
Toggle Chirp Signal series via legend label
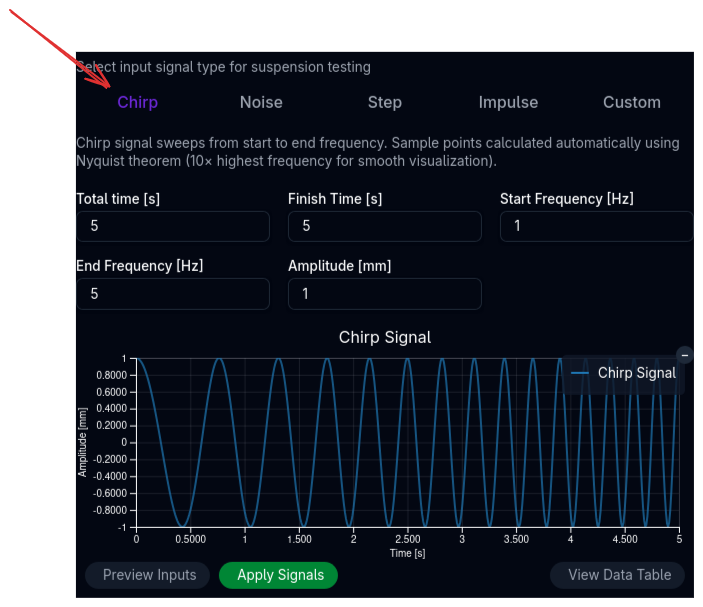pyautogui.click(x=636, y=373)
